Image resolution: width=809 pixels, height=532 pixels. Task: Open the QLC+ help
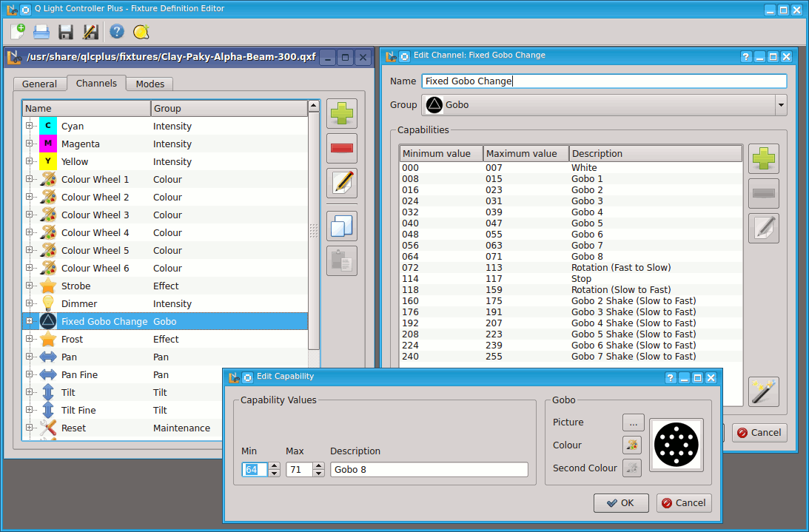click(117, 32)
